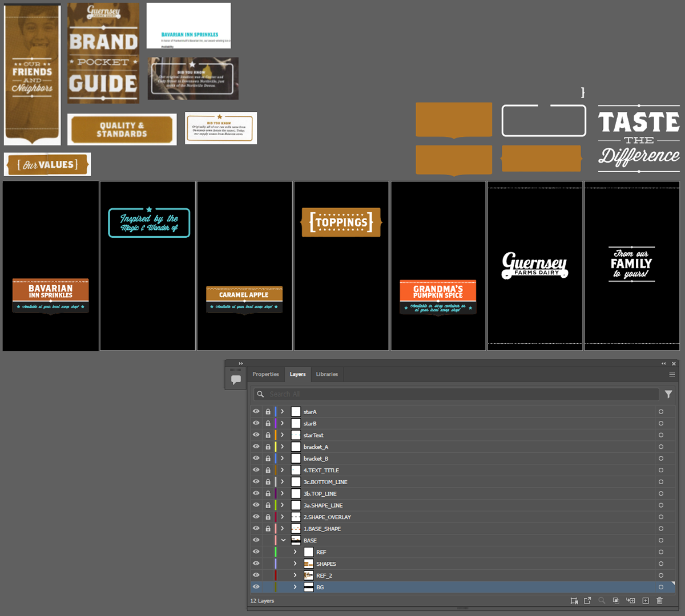Collapse the BASE layer
685x616 pixels.
(x=283, y=541)
